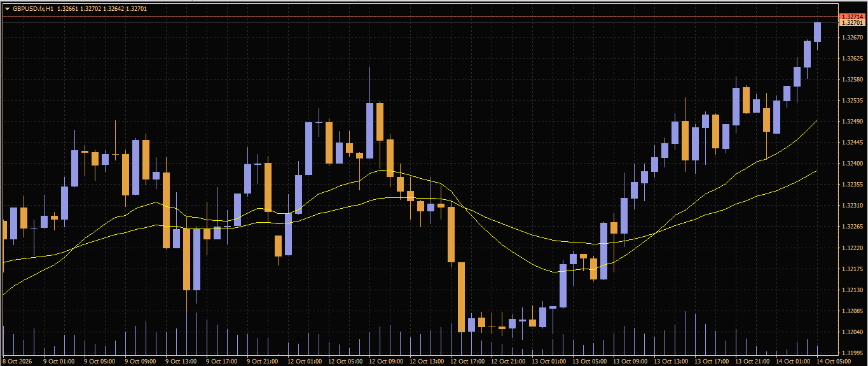Viewport: 868px width, 366px height.
Task: Click the GBPUSD.fx,H1 chart title
Action: point(33,9)
